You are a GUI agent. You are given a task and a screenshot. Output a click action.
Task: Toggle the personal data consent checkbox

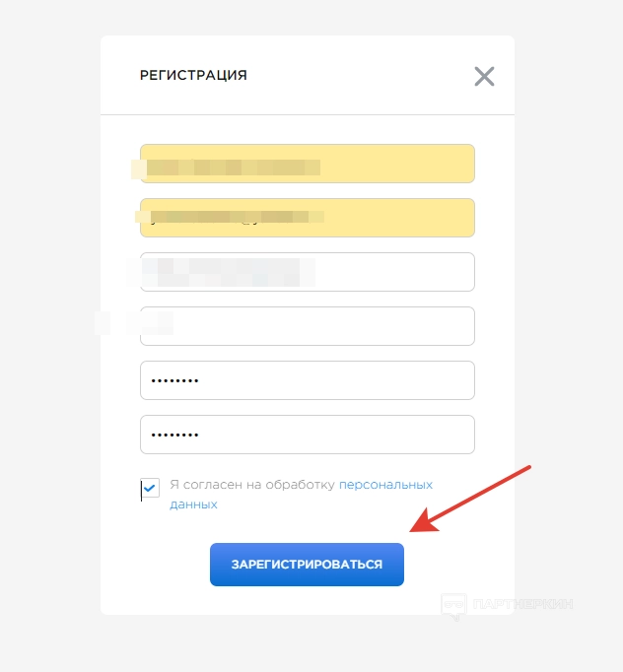(150, 487)
